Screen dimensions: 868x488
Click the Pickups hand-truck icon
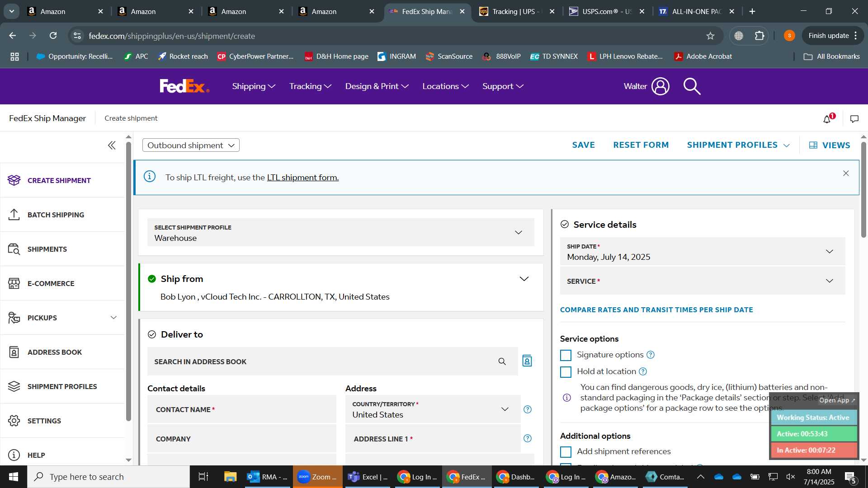[14, 318]
